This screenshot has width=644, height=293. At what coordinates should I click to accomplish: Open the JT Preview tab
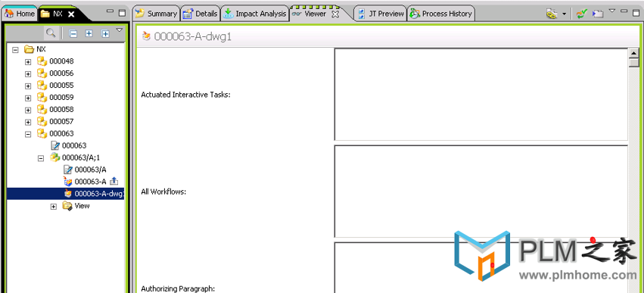click(381, 14)
